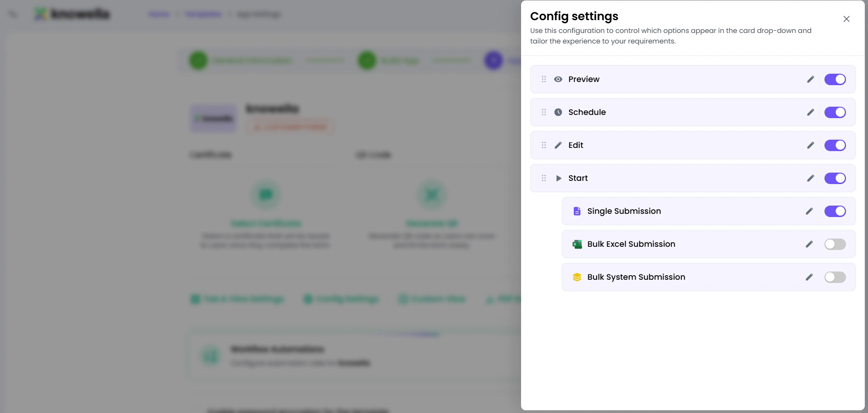Click the Single Submission label
This screenshot has width=868, height=413.
point(624,211)
